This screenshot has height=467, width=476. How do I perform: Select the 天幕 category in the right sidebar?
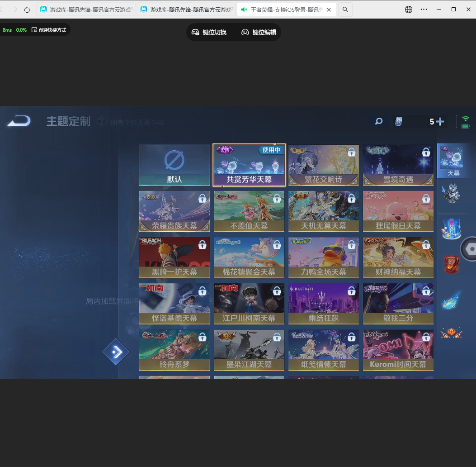point(452,161)
